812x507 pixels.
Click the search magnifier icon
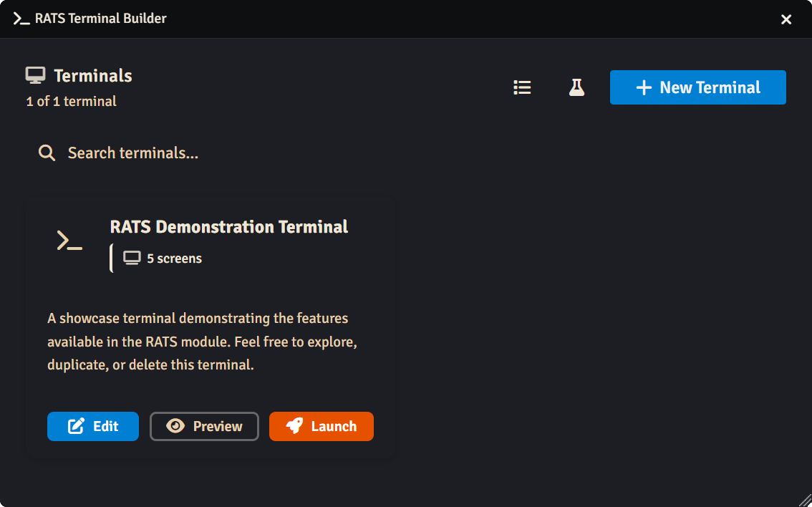coord(47,153)
